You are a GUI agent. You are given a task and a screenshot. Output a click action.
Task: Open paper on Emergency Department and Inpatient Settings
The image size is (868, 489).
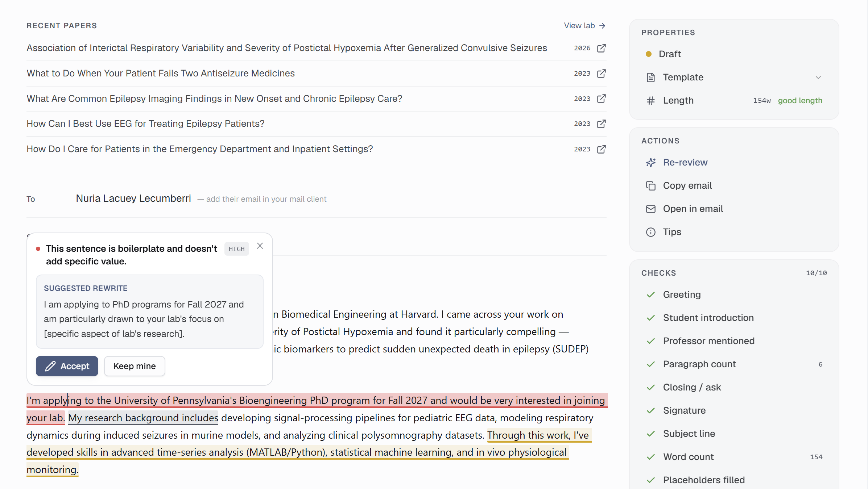click(x=199, y=149)
